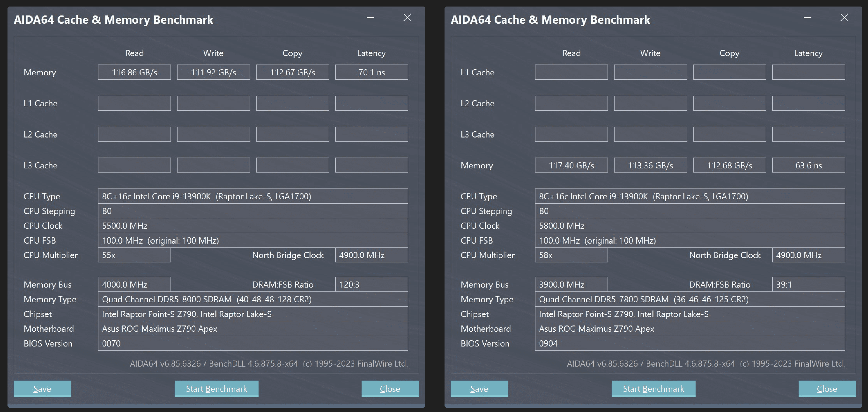Click right window Memory Bus 3900.0 MHz

pyautogui.click(x=571, y=284)
